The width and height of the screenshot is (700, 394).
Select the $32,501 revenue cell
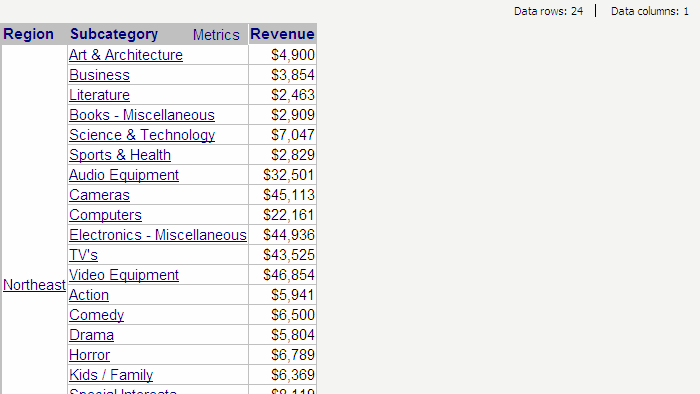point(282,175)
